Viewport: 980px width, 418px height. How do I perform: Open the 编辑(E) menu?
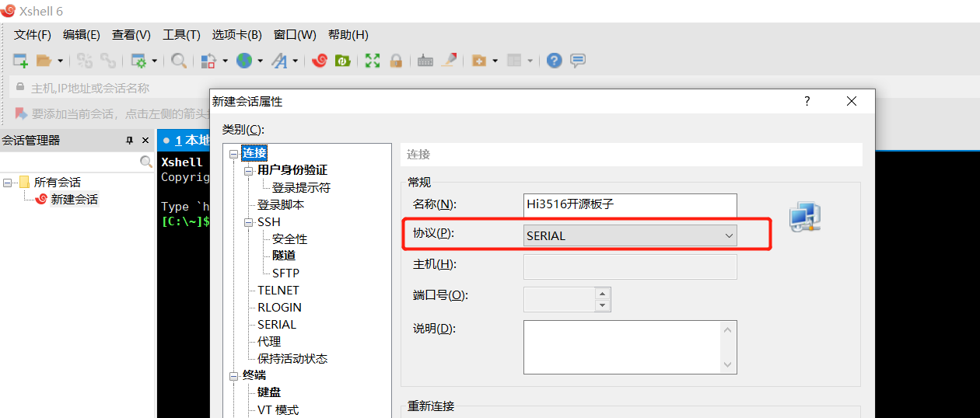click(x=82, y=35)
